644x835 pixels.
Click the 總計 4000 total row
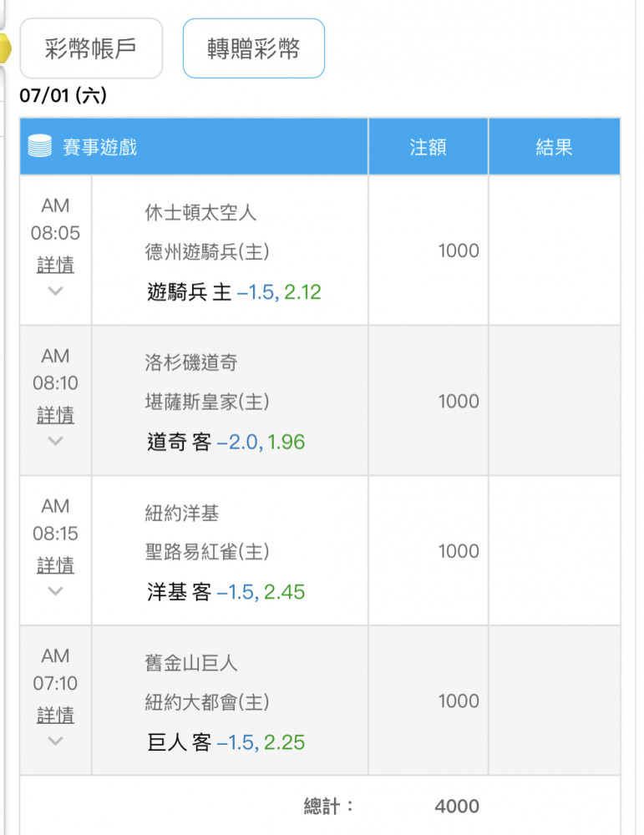coord(320,806)
